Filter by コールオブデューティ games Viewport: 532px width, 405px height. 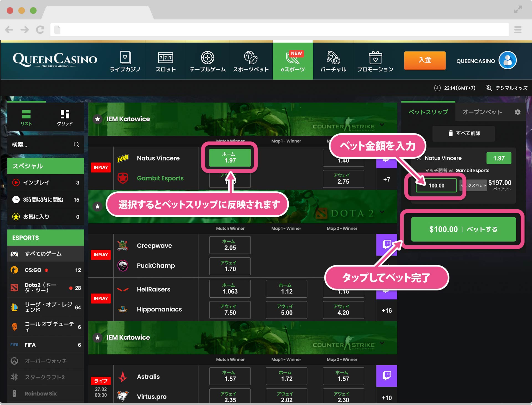(46, 327)
